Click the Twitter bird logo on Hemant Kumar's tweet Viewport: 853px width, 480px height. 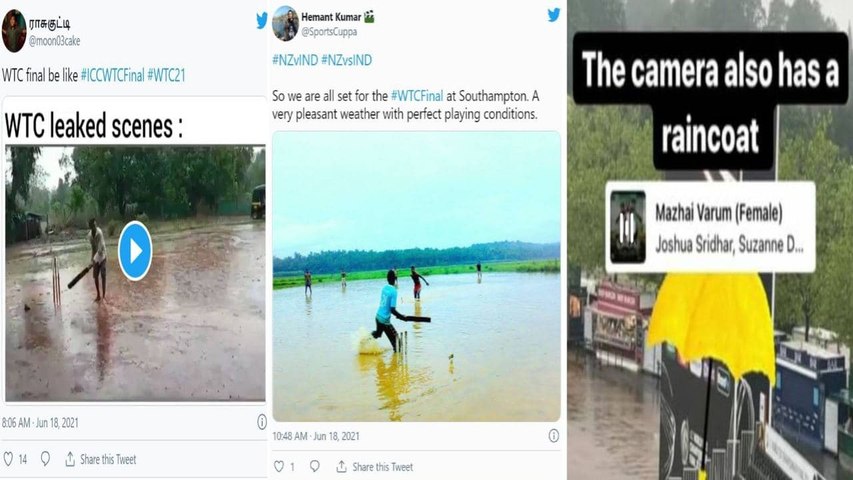(553, 14)
